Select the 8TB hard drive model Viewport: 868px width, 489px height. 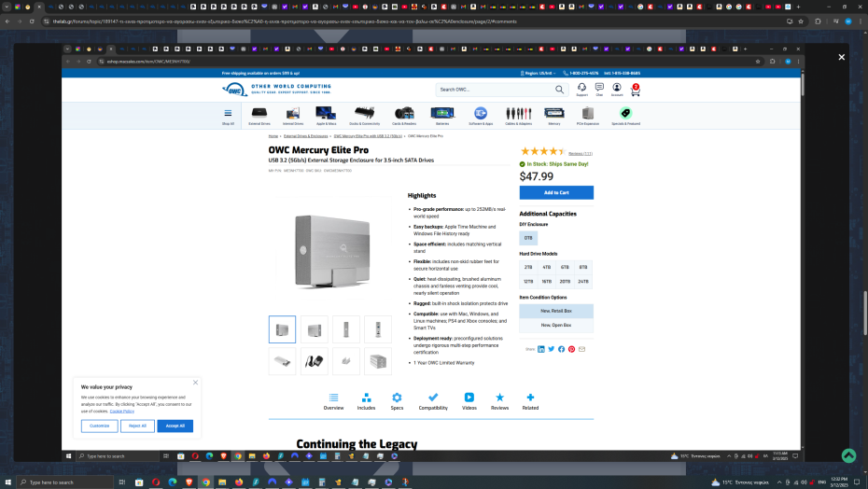[583, 267]
